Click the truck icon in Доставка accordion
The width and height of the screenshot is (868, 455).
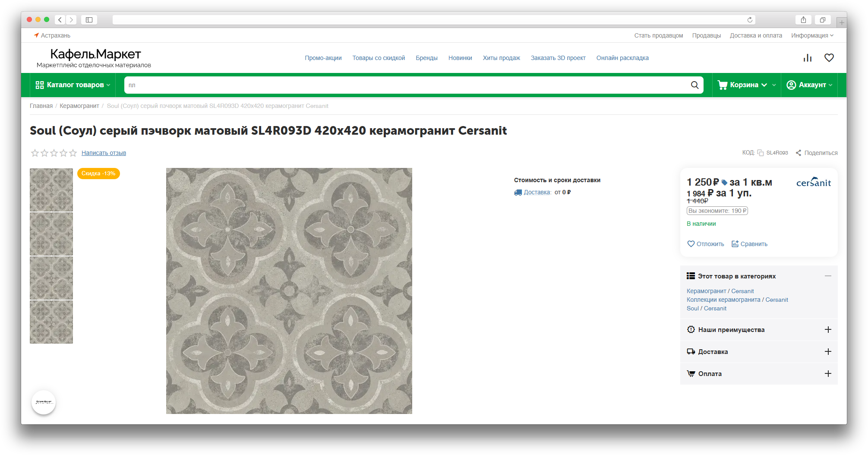tap(691, 351)
